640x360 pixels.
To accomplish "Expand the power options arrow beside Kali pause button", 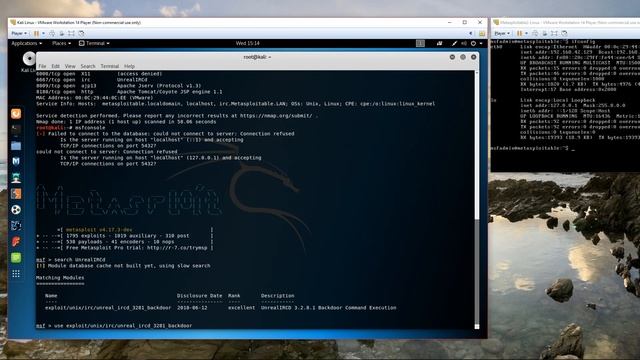I will pos(43,33).
